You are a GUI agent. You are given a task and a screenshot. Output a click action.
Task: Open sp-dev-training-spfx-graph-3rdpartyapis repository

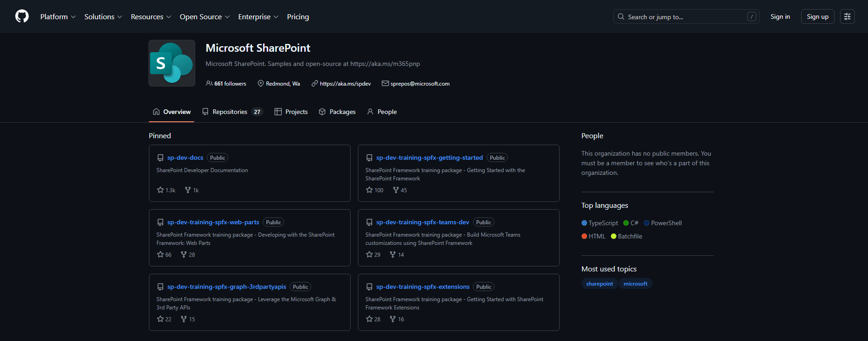pyautogui.click(x=226, y=287)
